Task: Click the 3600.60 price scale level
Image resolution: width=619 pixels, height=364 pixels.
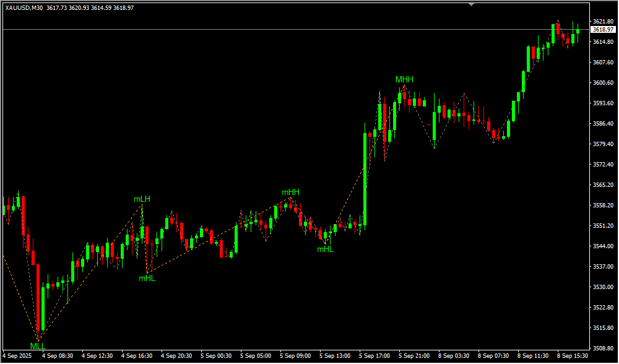Action: pyautogui.click(x=603, y=82)
